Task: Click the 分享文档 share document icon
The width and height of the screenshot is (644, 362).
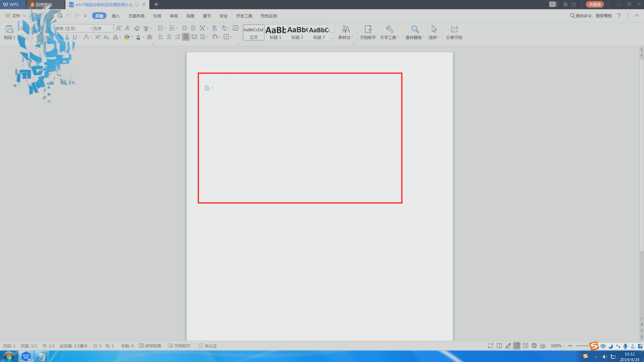Action: (x=454, y=32)
